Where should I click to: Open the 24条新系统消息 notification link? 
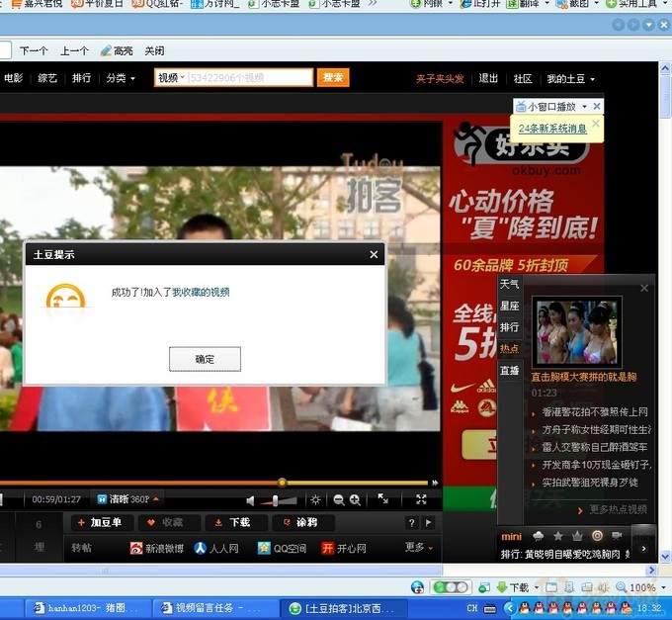tap(552, 129)
